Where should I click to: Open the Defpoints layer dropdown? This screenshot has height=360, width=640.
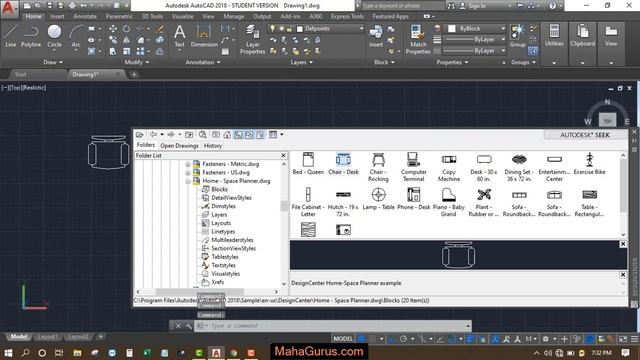tap(361, 29)
